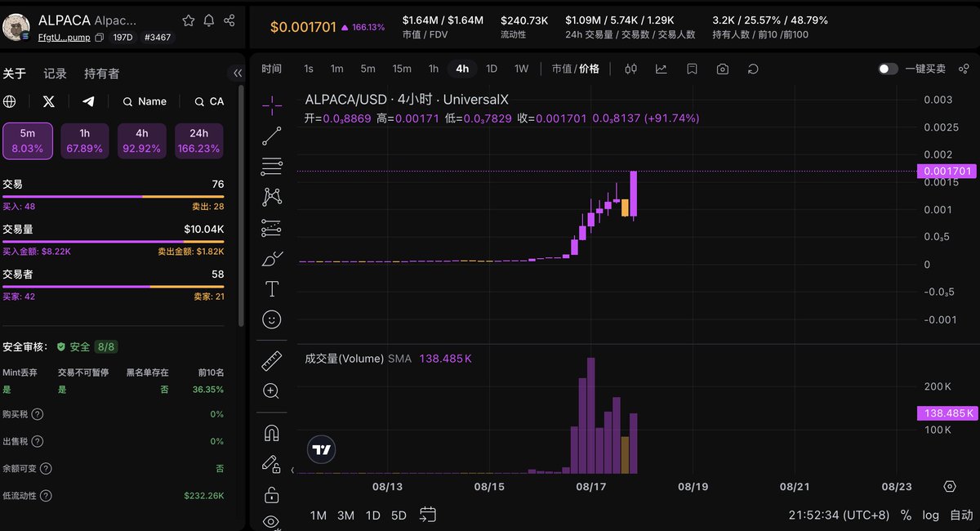Screen dimensions: 980x531
Task: Open chart settings gear on time axis
Action: (949, 486)
